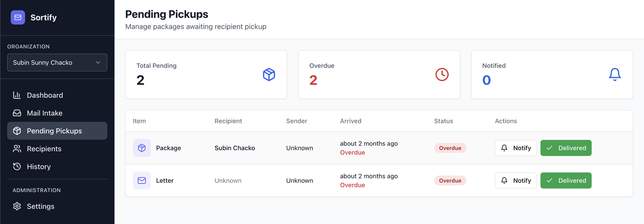Image resolution: width=644 pixels, height=224 pixels.
Task: Open Recipients in the sidebar
Action: point(44,149)
